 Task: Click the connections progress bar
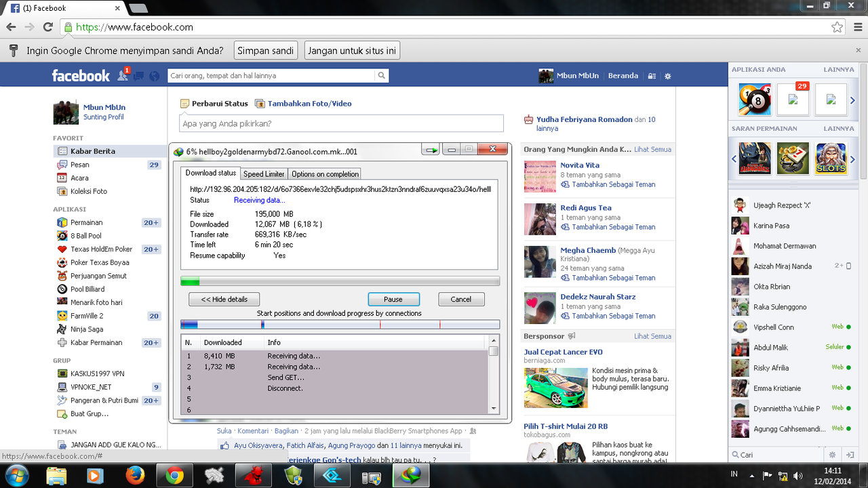[x=340, y=325]
